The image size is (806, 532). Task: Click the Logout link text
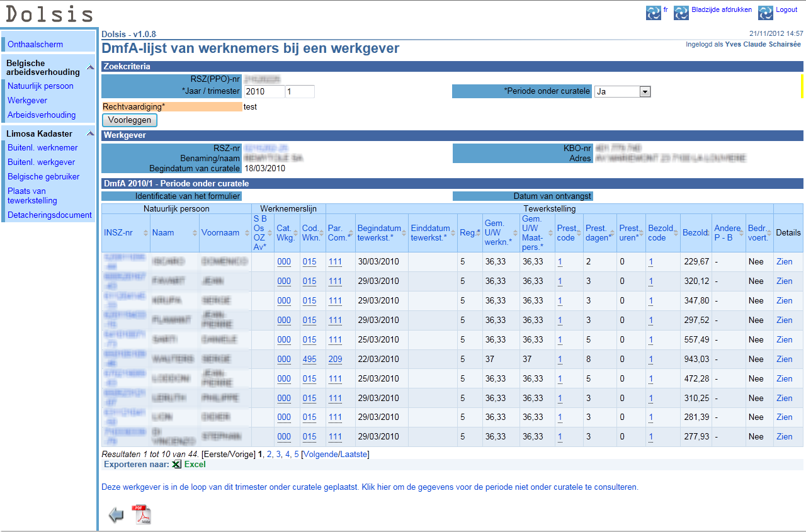tap(786, 9)
